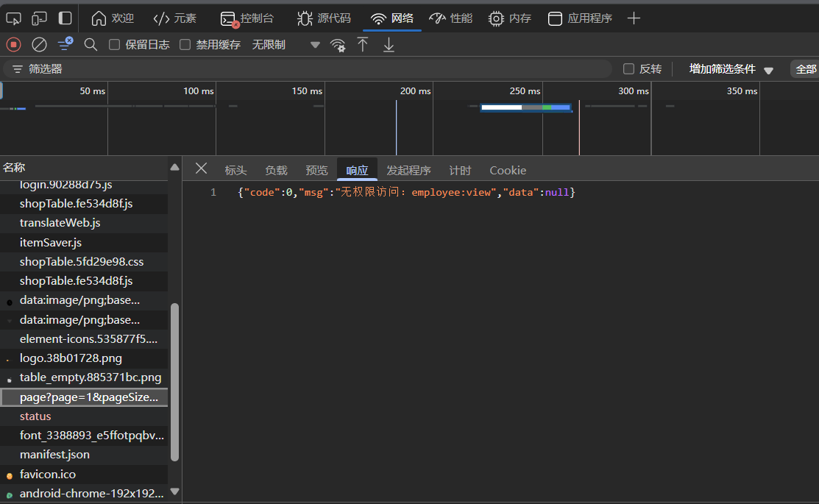Toggle device emulation icon

click(39, 18)
